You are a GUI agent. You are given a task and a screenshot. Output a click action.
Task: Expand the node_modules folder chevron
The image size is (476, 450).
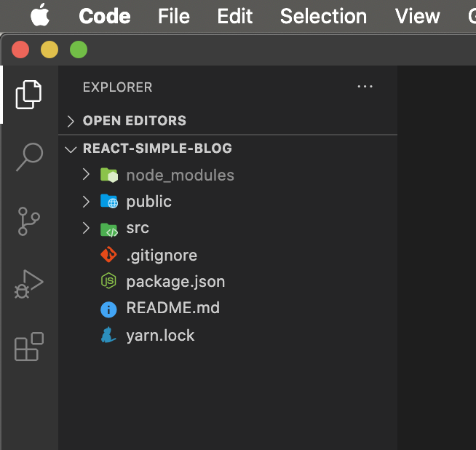tap(86, 175)
